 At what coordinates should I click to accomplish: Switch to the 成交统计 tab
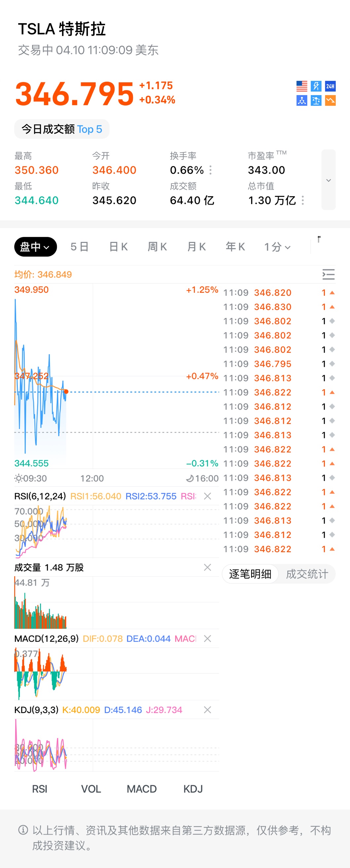pos(307,574)
